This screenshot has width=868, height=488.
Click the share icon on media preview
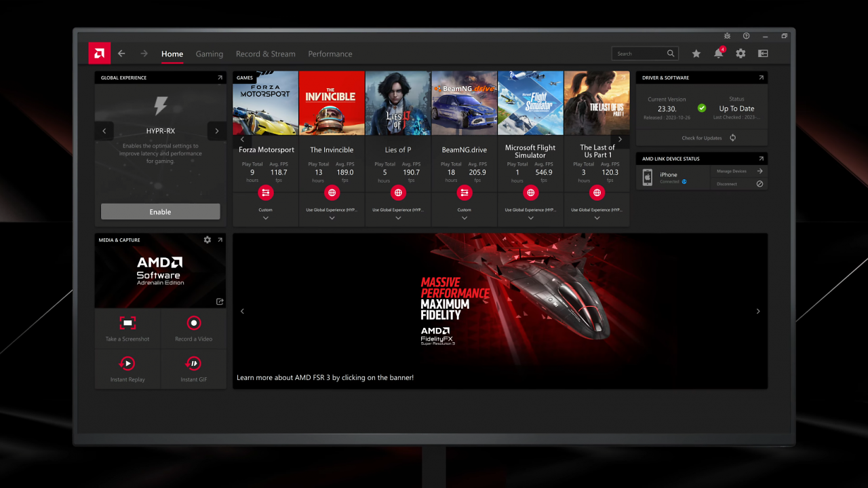click(220, 301)
